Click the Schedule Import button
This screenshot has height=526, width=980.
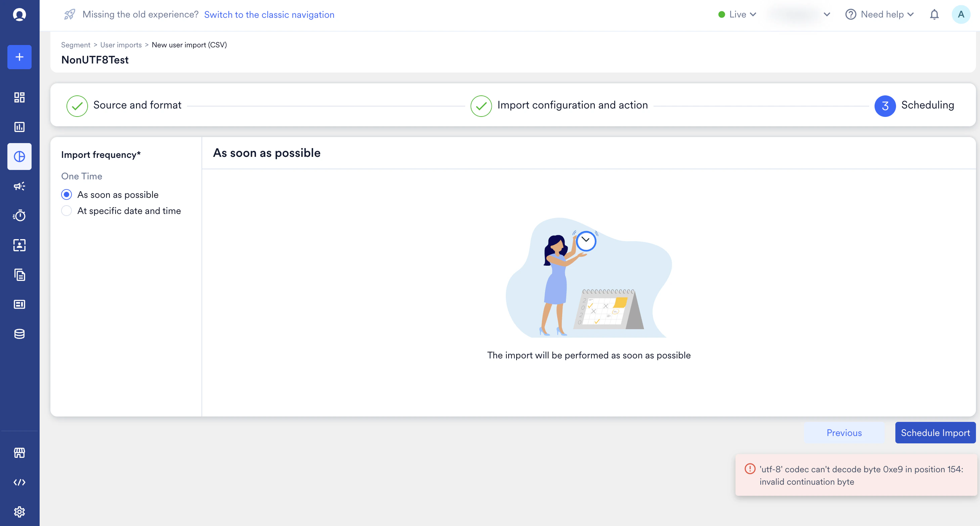point(935,433)
